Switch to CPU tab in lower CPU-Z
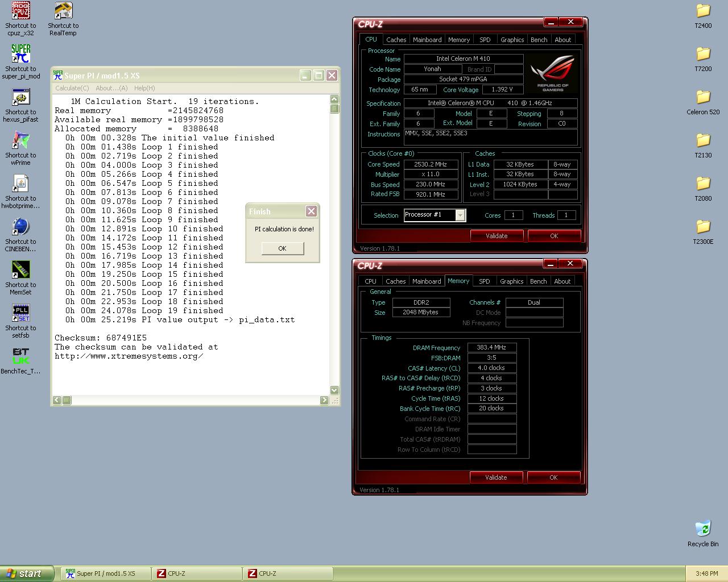This screenshot has width=728, height=582. (371, 281)
